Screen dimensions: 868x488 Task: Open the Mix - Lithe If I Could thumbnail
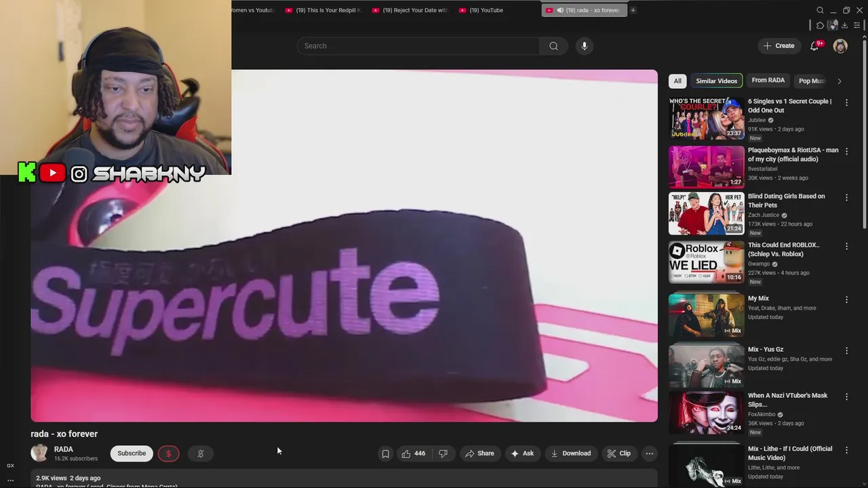pos(706,465)
